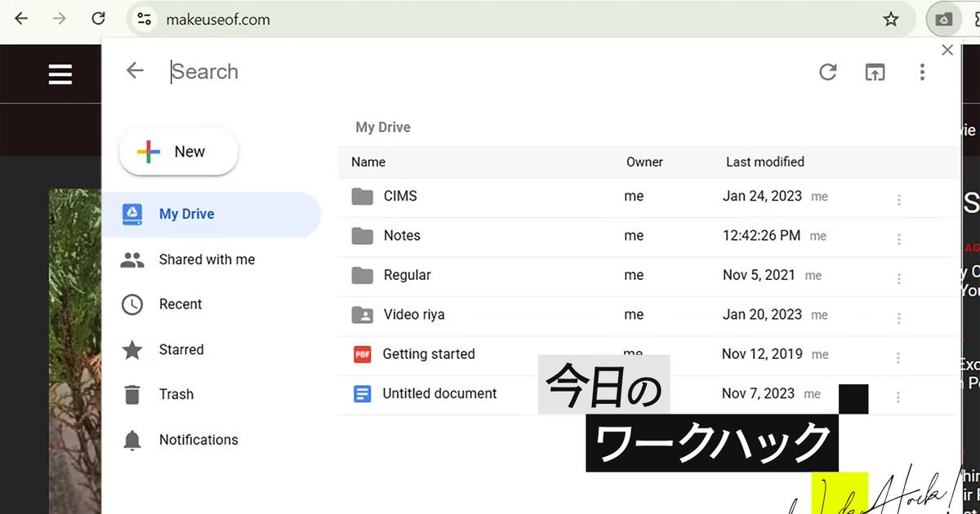The height and width of the screenshot is (514, 980).
Task: Click the browser back arrow
Action: (21, 19)
